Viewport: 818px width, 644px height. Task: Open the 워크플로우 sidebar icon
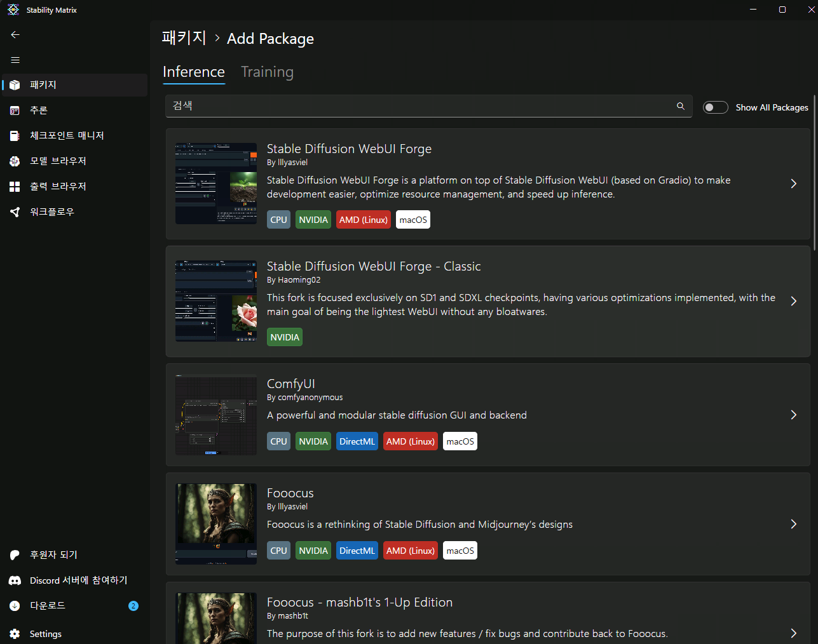click(15, 212)
